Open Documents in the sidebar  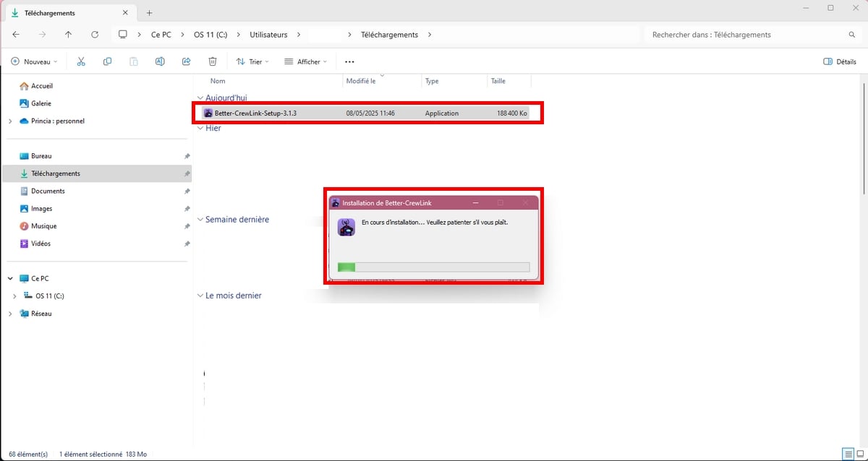[48, 191]
